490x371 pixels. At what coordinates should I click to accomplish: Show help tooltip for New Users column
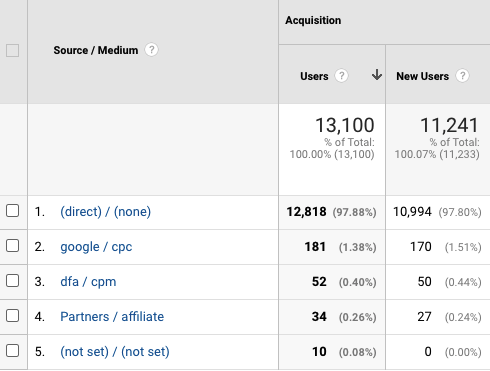462,76
